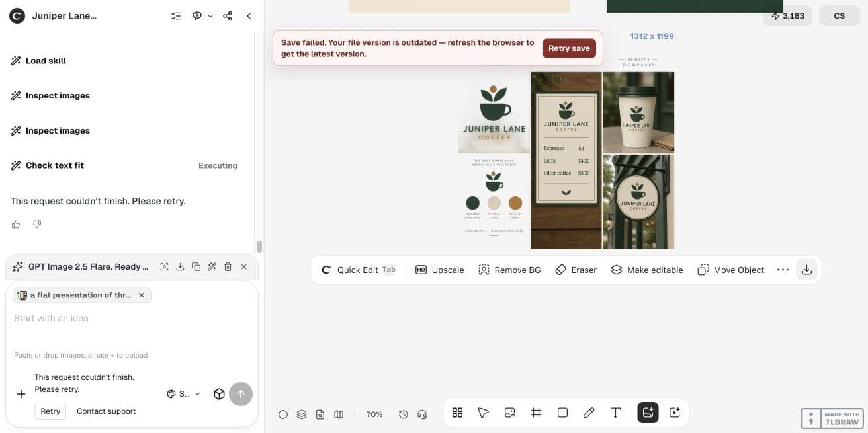The image size is (868, 433).
Task: Open the layers stack icon
Action: pos(302,414)
